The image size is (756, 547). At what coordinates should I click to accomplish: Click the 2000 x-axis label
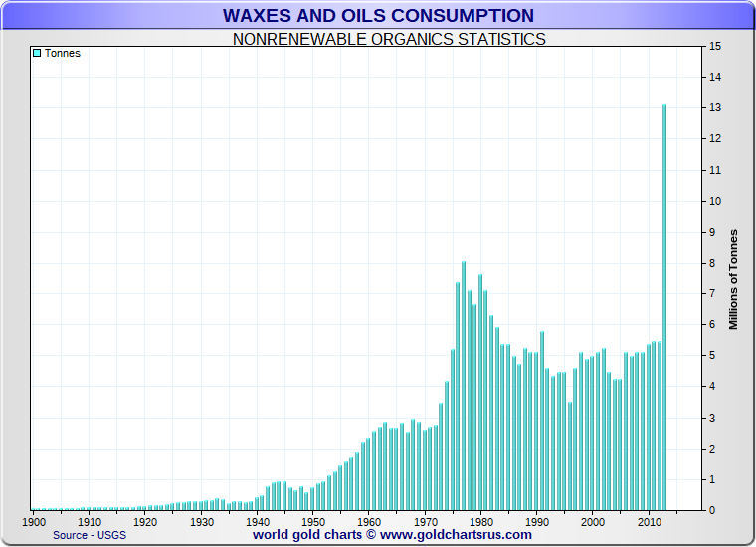[593, 521]
